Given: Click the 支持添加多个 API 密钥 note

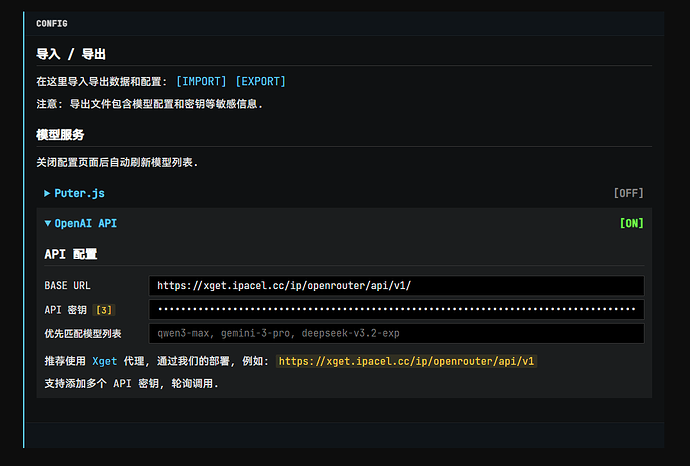Looking at the screenshot, I should point(131,383).
